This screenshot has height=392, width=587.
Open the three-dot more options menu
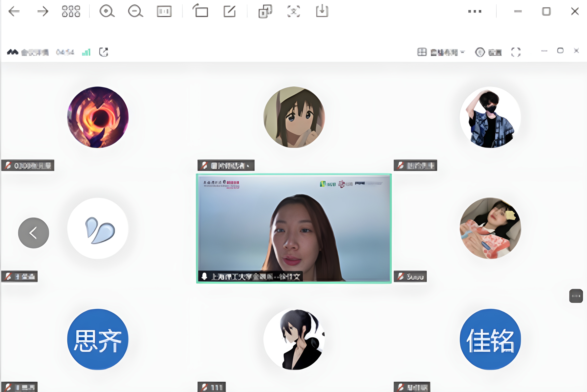[474, 11]
